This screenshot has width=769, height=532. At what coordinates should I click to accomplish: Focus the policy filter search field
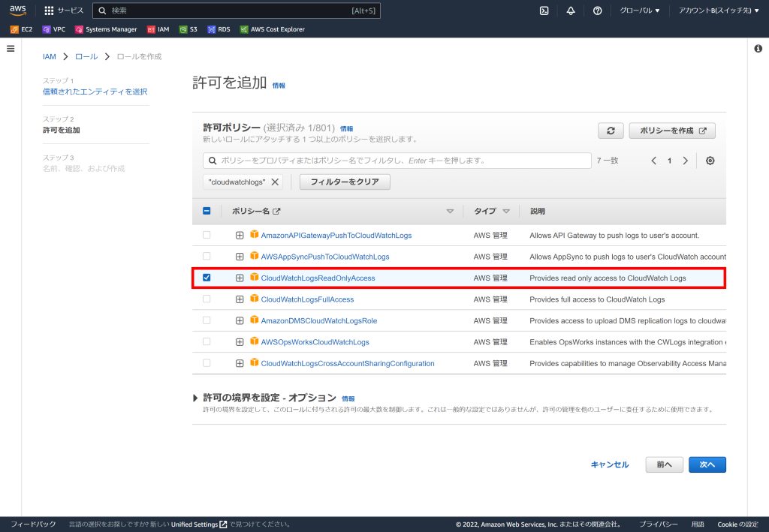tap(397, 161)
